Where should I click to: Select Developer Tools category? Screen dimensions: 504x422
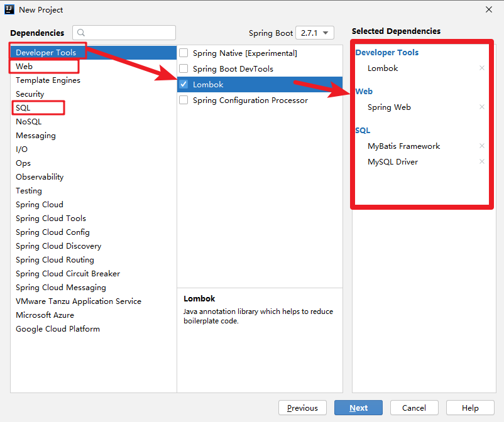[x=94, y=52]
